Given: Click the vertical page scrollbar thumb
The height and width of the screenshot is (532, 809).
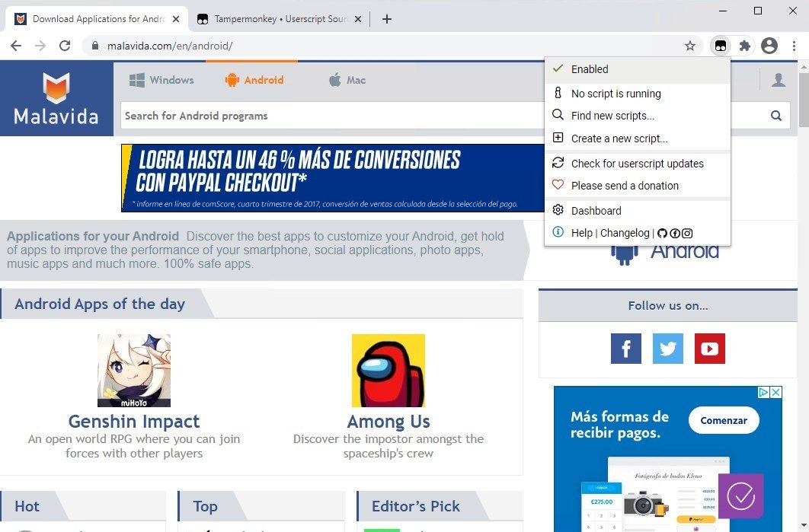Looking at the screenshot, I should [804, 100].
